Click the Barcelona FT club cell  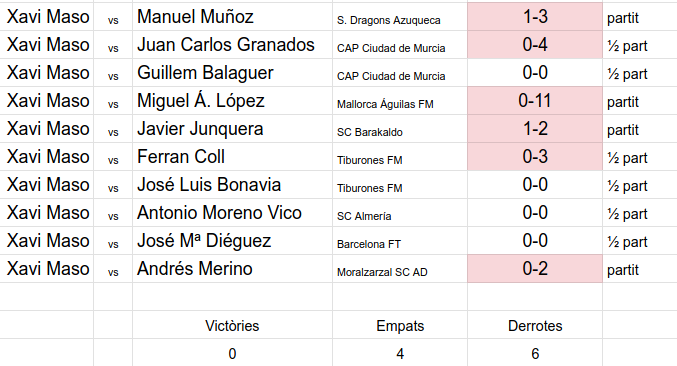(400, 241)
